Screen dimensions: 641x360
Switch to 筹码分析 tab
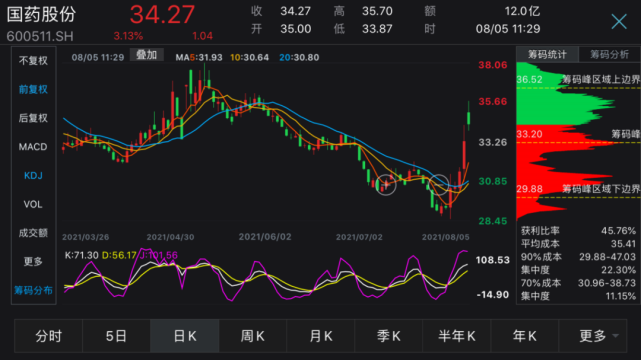tap(610, 54)
